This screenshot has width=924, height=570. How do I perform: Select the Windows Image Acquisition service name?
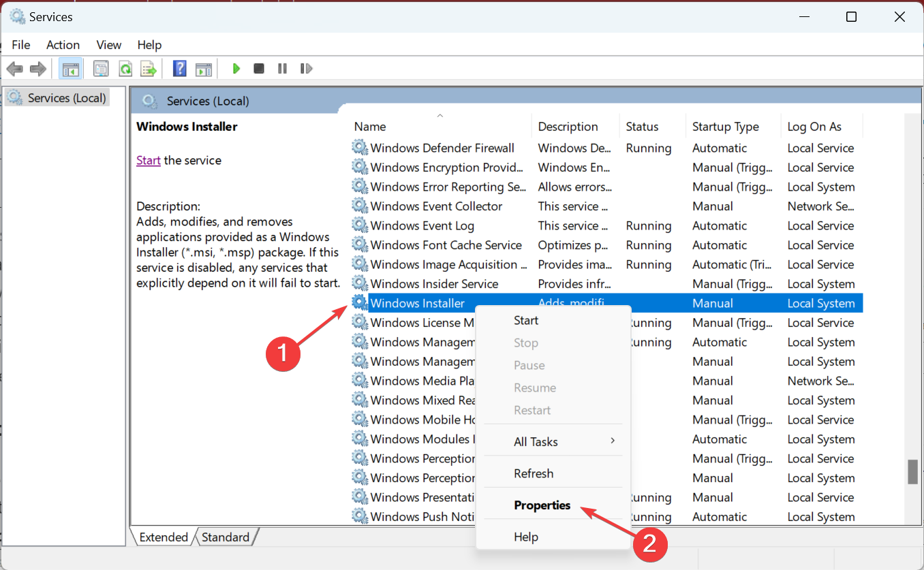click(x=448, y=264)
